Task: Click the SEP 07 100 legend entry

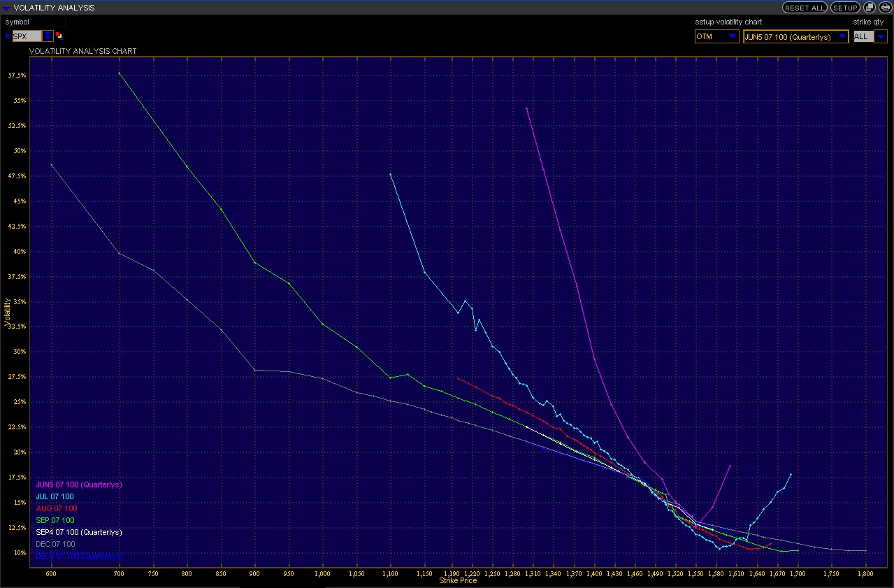Action: (x=55, y=520)
